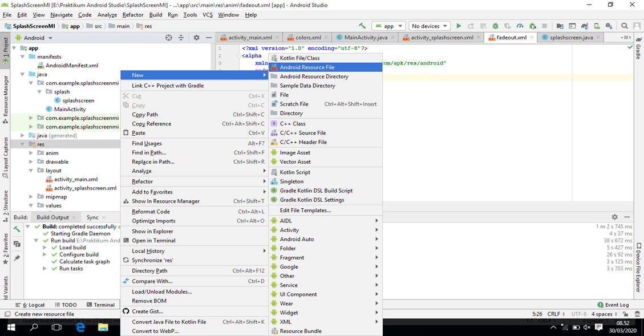The image size is (644, 336).
Task: Expand the drawable folder
Action: tap(31, 162)
